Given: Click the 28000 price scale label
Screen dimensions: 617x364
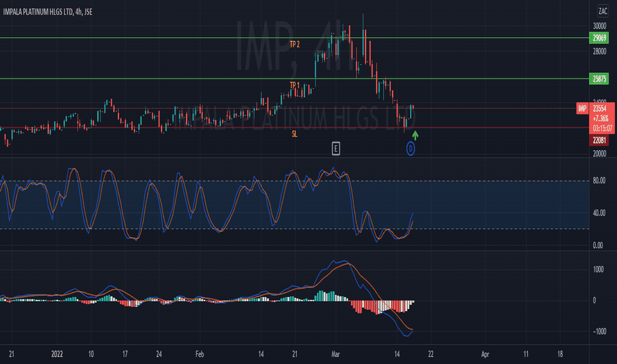Looking at the screenshot, I should (x=600, y=51).
